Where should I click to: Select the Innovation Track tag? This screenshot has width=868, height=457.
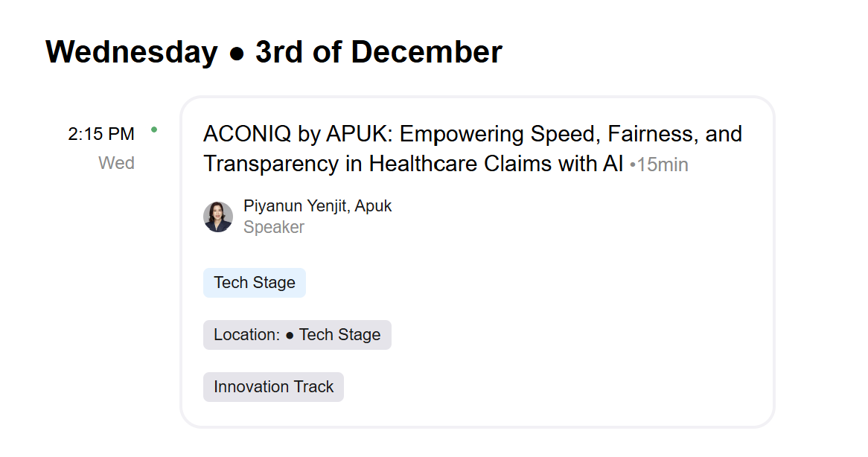273,387
